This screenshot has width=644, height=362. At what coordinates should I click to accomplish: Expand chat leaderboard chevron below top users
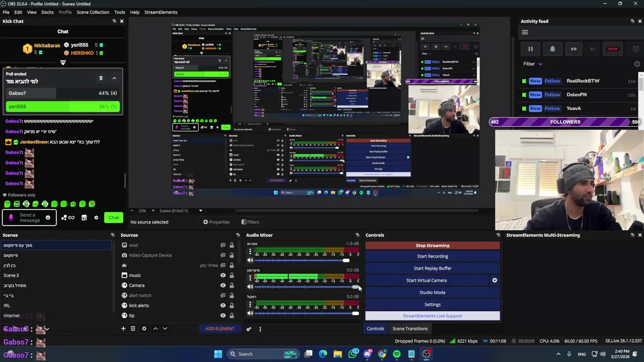coord(63,63)
